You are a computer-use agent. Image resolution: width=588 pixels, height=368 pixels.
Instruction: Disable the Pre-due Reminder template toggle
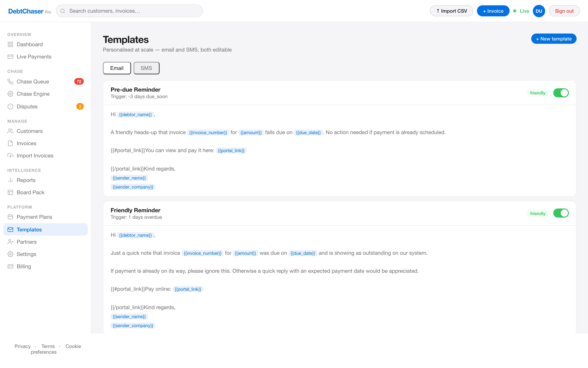[561, 93]
